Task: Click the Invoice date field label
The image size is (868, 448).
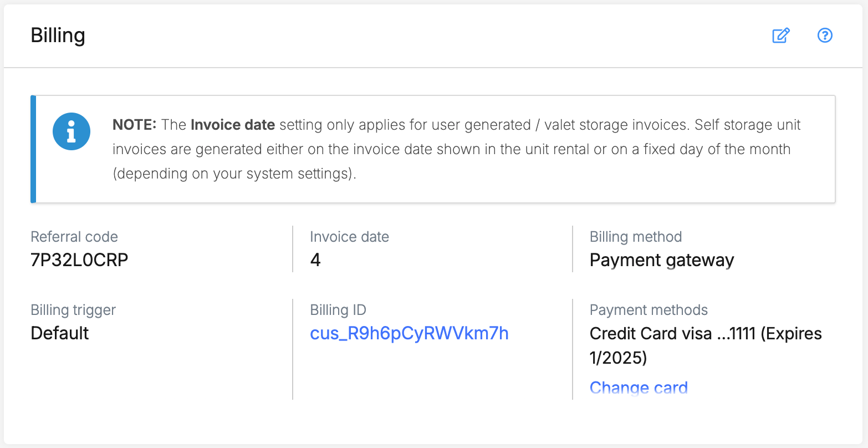Action: 349,237
